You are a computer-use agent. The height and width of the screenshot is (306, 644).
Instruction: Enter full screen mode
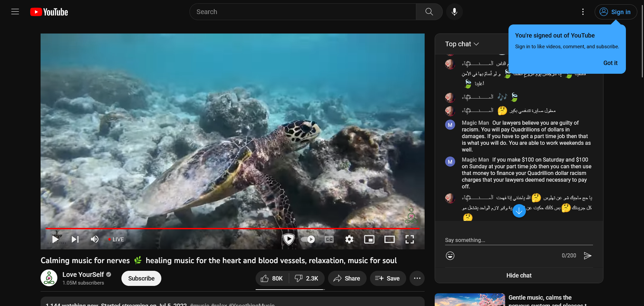410,239
